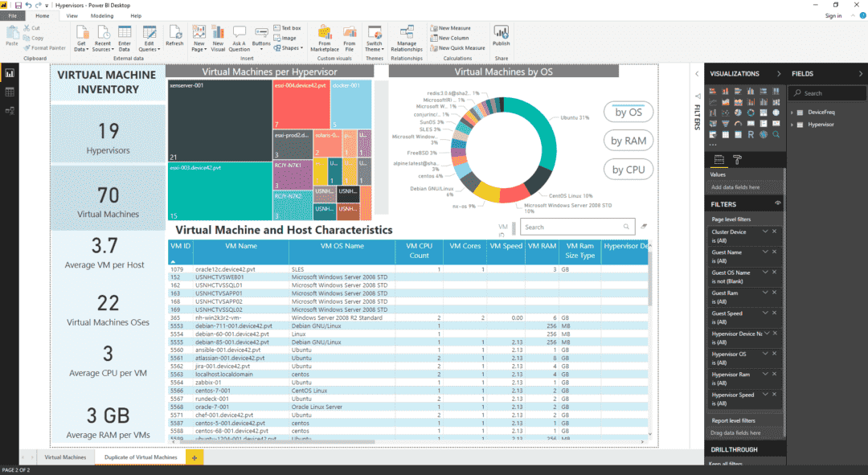Toggle the 'by CPU' chart view
The image size is (868, 475).
[630, 169]
